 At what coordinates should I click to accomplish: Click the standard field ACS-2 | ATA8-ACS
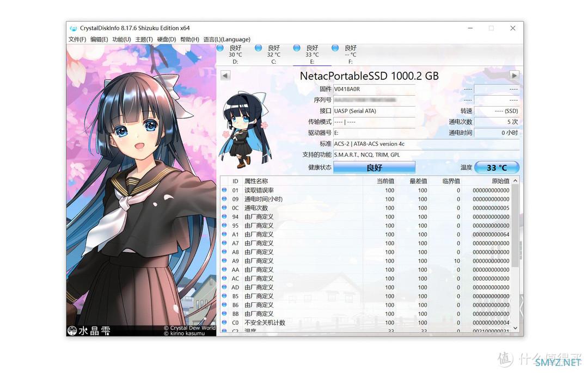[426, 144]
